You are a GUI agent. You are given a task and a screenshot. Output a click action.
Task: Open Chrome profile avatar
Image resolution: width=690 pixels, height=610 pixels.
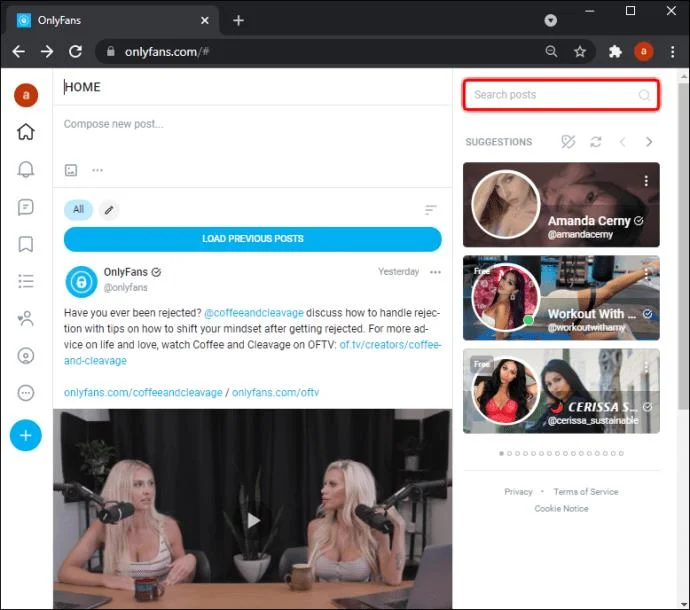tap(643, 51)
